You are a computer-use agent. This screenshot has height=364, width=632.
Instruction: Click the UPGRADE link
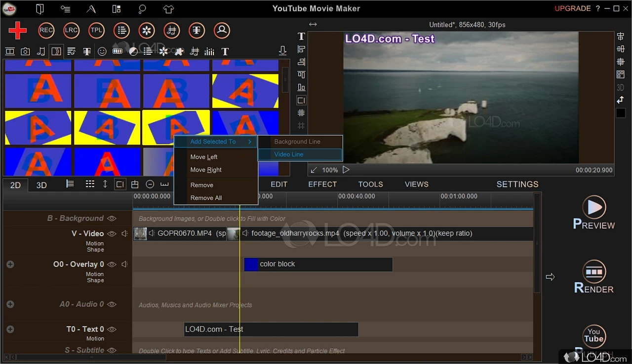click(x=573, y=8)
